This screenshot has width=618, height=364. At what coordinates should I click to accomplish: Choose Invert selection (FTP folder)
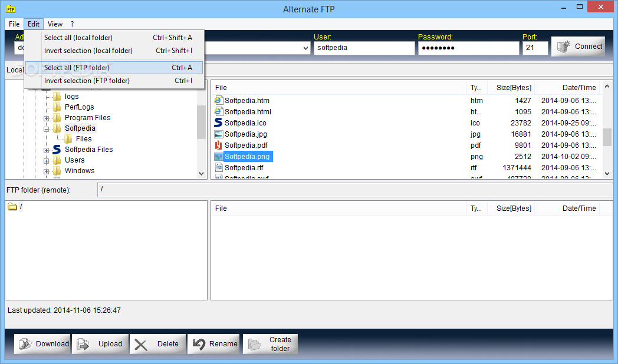114,81
